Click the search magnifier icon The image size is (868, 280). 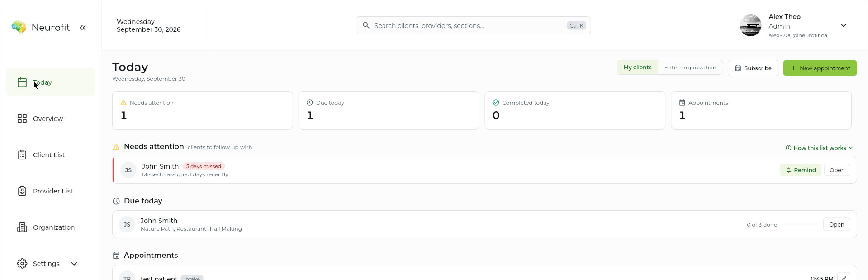[x=366, y=25]
